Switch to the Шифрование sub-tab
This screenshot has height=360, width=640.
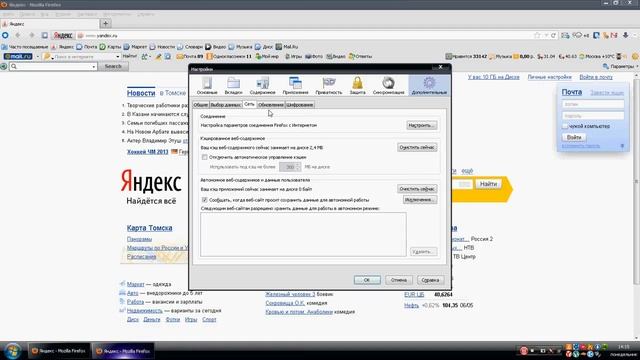coord(300,105)
